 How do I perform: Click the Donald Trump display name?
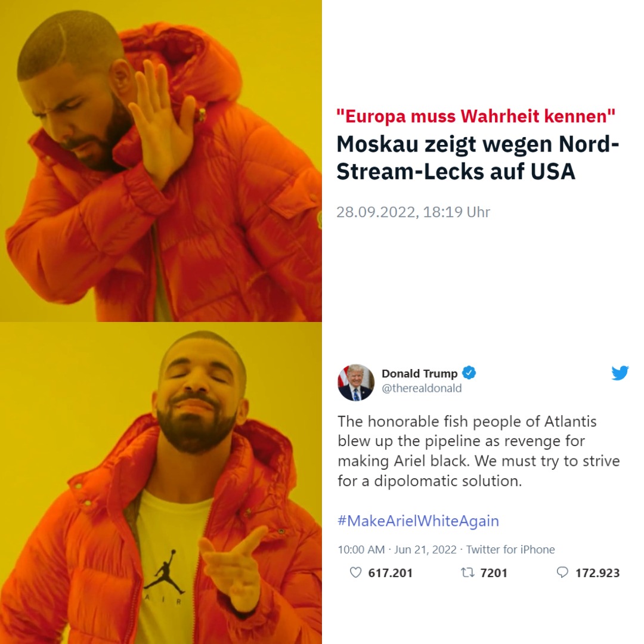419,373
